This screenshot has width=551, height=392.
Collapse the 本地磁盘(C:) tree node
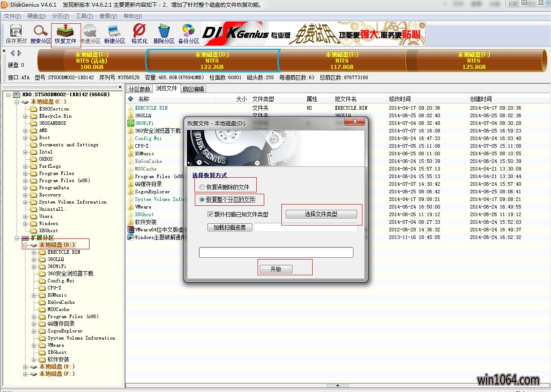pos(17,102)
